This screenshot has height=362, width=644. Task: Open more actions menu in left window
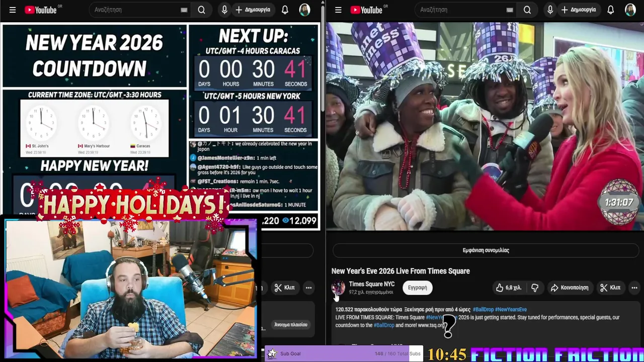[308, 288]
